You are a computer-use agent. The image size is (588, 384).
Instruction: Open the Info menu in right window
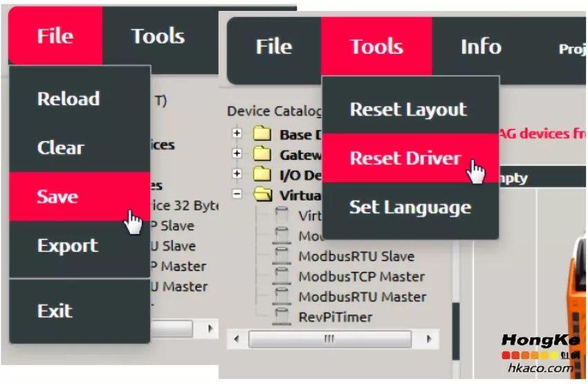coord(481,46)
